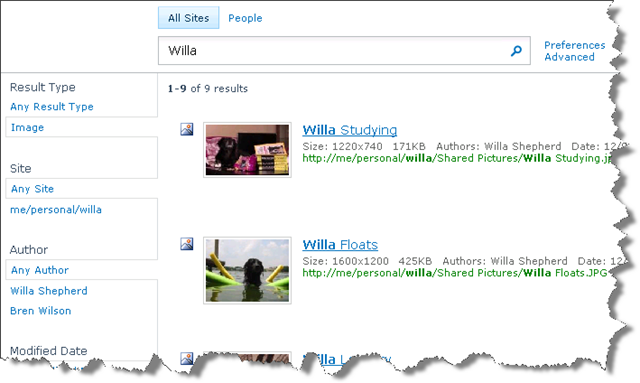The height and width of the screenshot is (383, 640).
Task: Open the Willa Studying result link
Action: pos(350,130)
